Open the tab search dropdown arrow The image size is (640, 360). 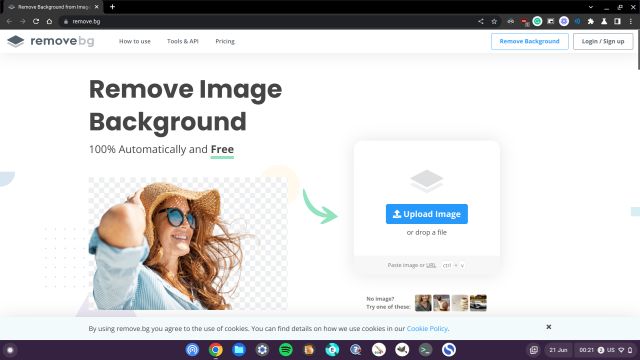point(591,7)
